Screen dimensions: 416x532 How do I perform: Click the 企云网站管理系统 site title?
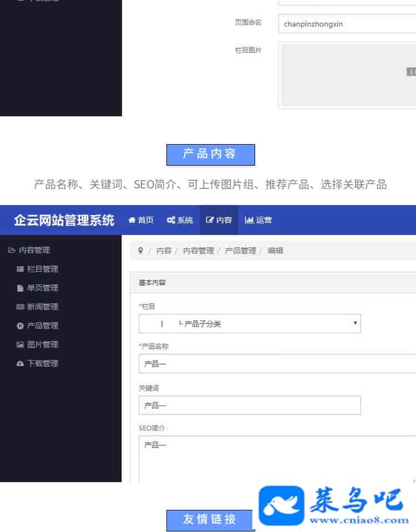pyautogui.click(x=64, y=220)
